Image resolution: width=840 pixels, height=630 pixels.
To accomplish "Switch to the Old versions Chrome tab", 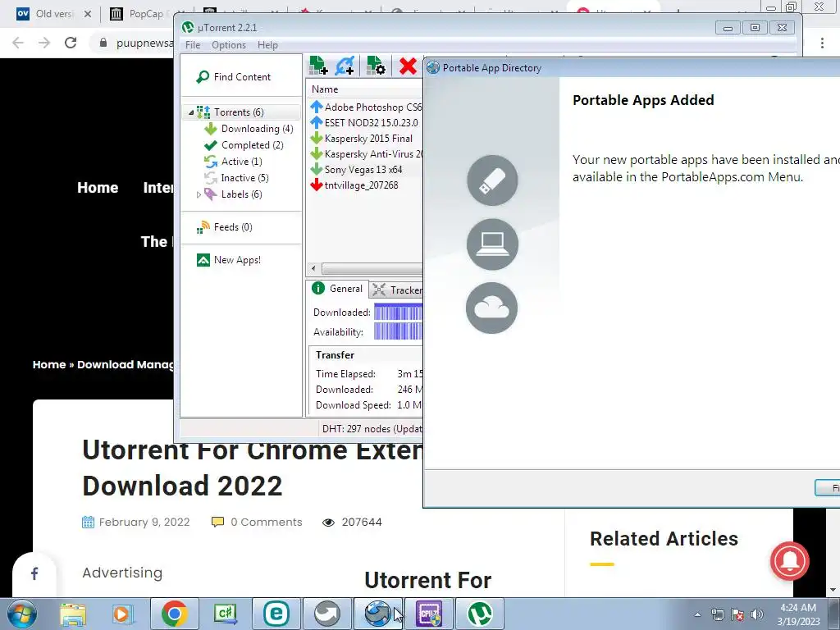I will click(53, 14).
